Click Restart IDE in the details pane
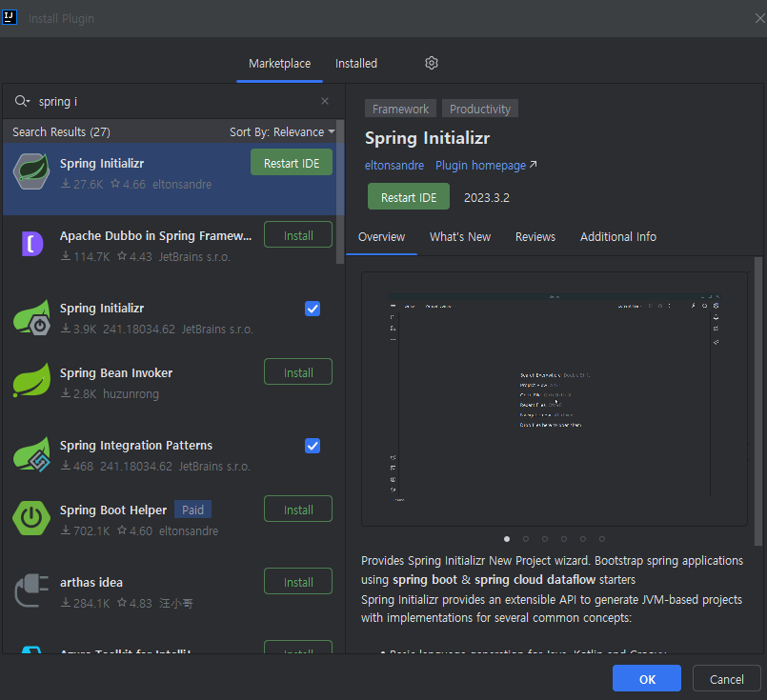 (409, 197)
